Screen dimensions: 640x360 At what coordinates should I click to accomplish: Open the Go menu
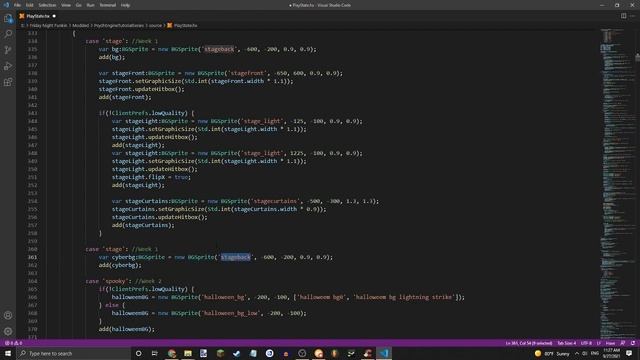click(x=78, y=5)
